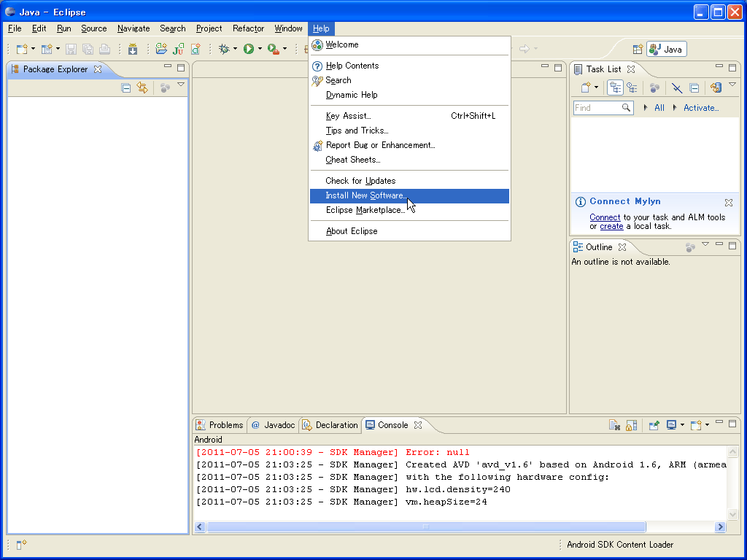Collapse All in Package Explorer
Image resolution: width=747 pixels, height=560 pixels.
click(x=125, y=87)
